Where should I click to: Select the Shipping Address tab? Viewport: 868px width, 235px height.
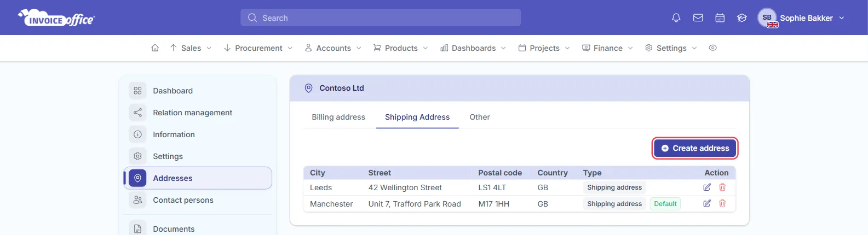click(x=417, y=117)
